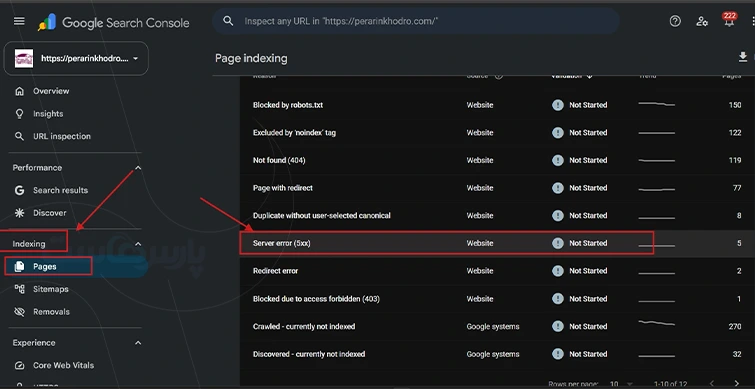Screen dimensions: 755x389
Task: Click trend sparkline for Blocked by robots.txt
Action: point(656,104)
